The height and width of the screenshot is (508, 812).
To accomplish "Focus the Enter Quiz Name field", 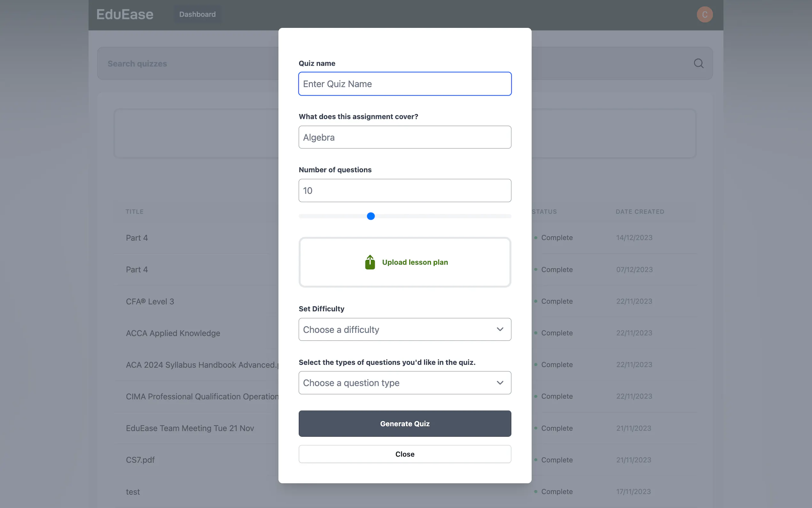I will [x=405, y=84].
